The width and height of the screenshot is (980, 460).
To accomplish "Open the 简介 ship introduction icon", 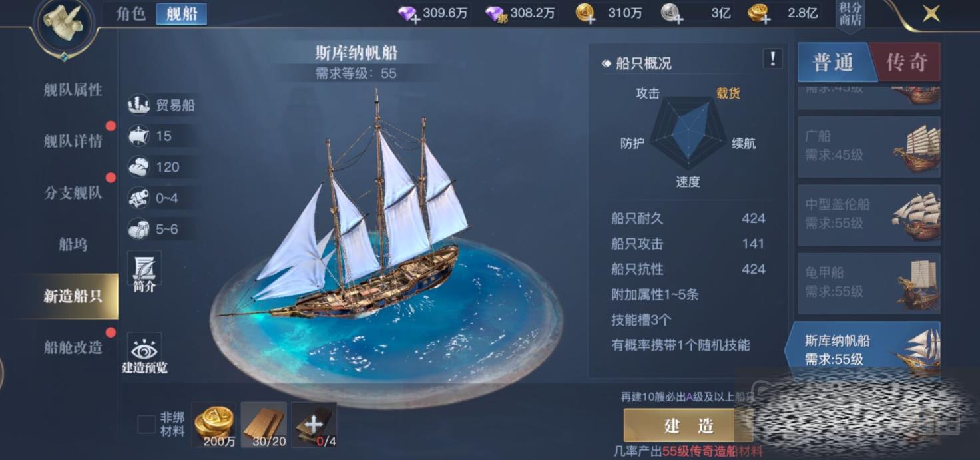I will 144,273.
